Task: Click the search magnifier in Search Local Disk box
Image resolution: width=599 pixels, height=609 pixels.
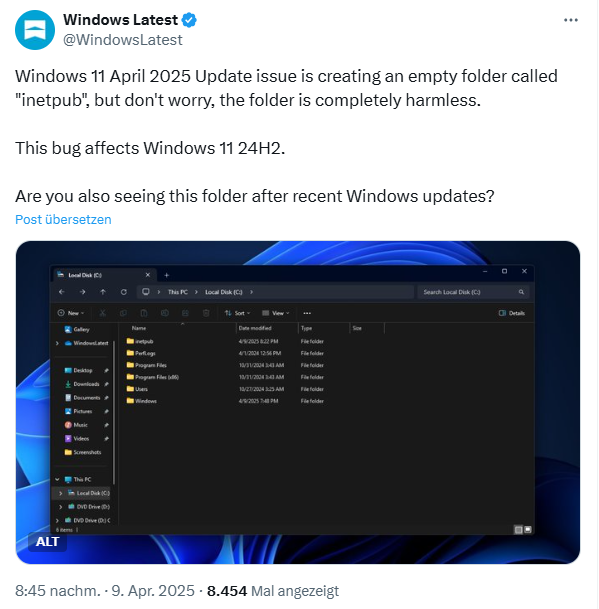Action: coord(521,292)
